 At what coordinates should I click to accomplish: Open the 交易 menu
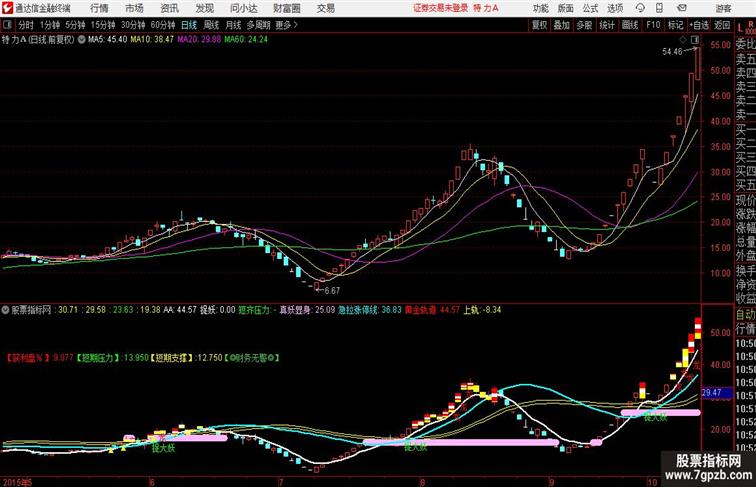coord(325,8)
